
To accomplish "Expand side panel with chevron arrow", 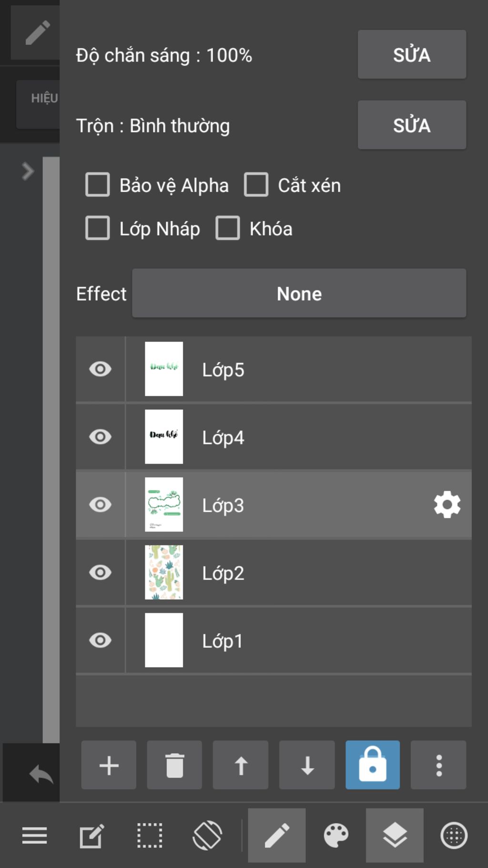I will [28, 171].
